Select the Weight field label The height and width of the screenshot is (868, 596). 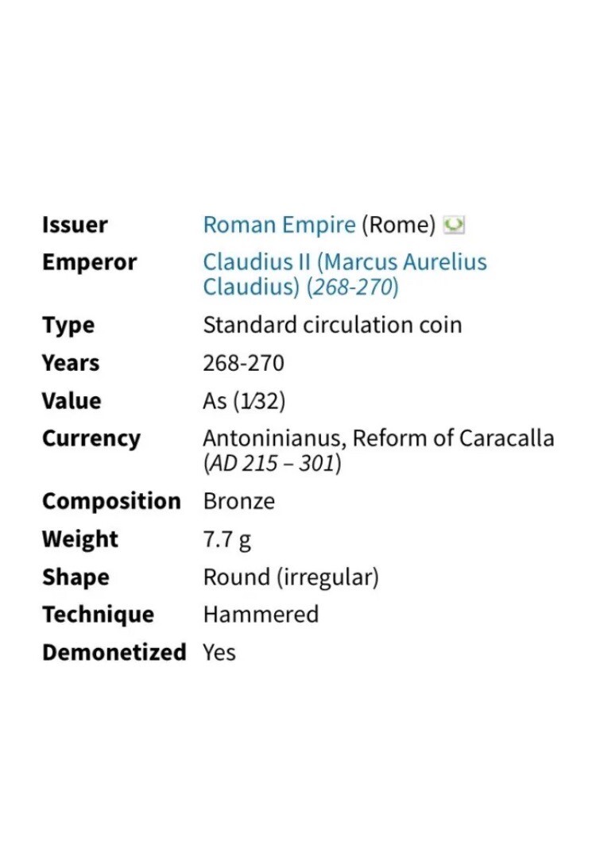(x=79, y=539)
